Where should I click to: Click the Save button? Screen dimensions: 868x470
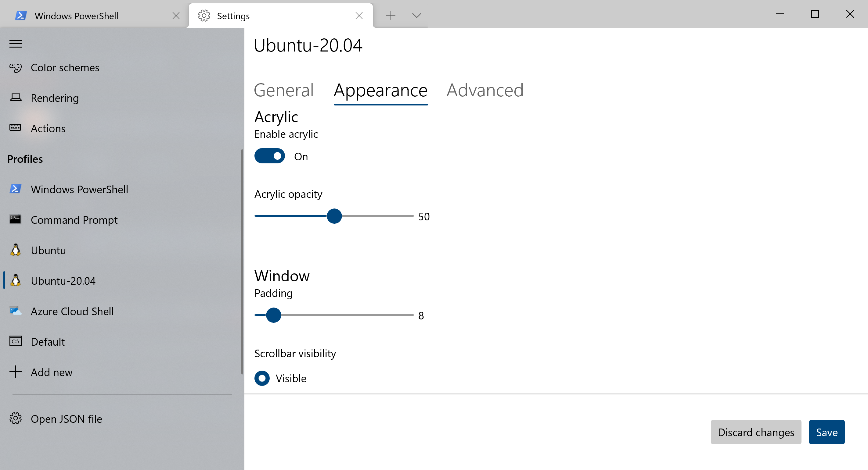[x=827, y=432]
